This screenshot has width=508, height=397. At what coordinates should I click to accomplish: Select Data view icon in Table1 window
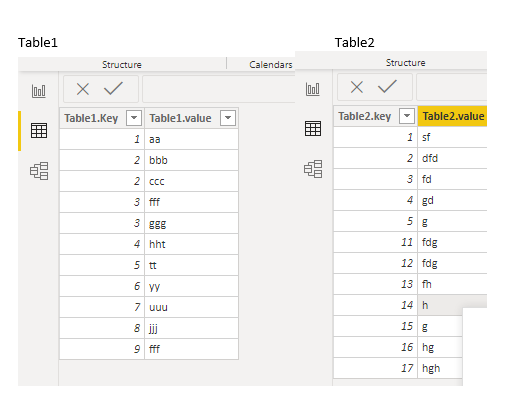pos(39,130)
